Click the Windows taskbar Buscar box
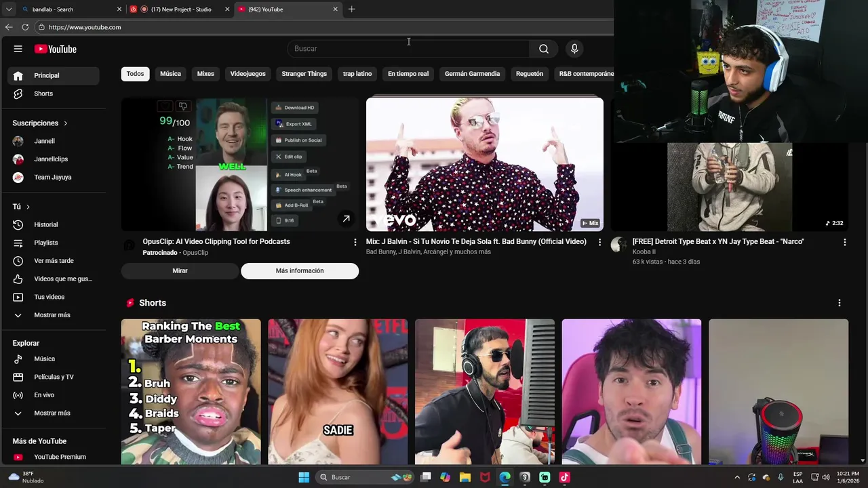Viewport: 868px width, 488px height. 365,477
